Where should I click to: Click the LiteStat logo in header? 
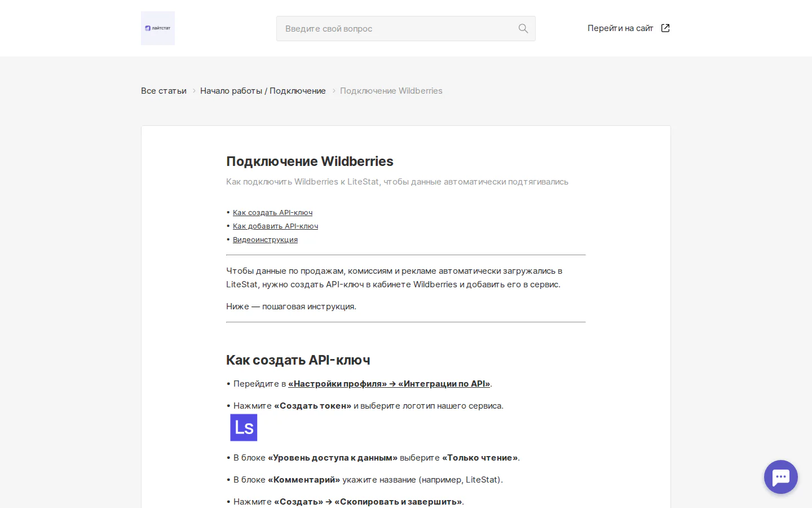point(158,28)
